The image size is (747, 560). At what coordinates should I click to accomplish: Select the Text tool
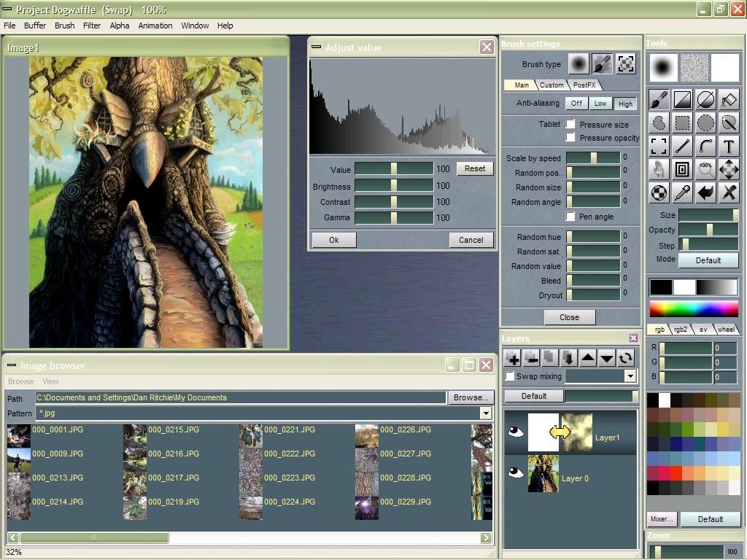[x=728, y=147]
